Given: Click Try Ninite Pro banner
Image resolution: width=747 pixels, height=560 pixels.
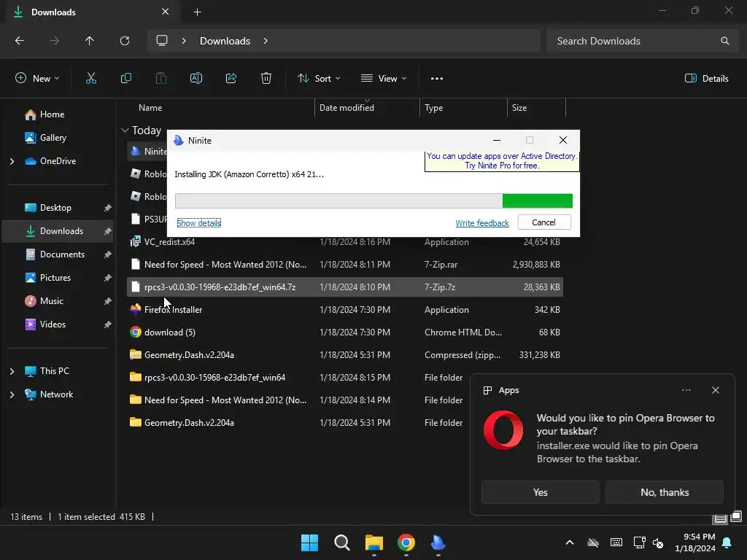Looking at the screenshot, I should coord(502,161).
